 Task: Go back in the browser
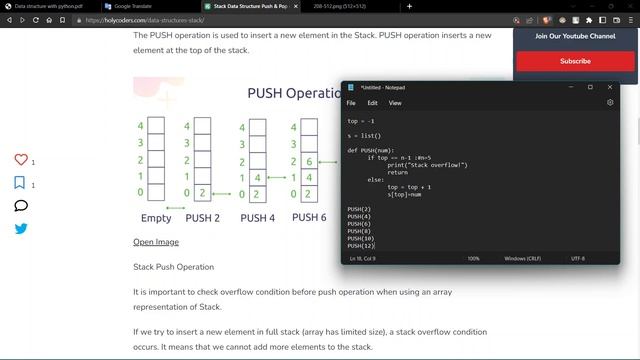coord(9,20)
